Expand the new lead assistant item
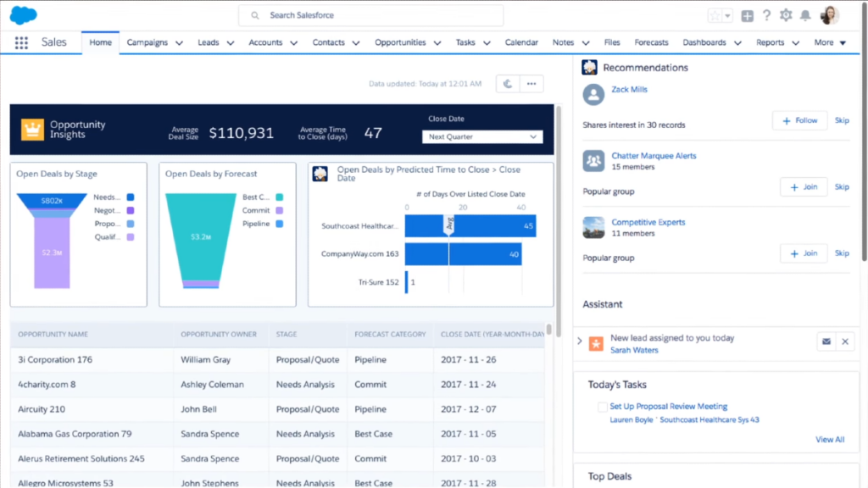The height and width of the screenshot is (488, 868). [580, 341]
